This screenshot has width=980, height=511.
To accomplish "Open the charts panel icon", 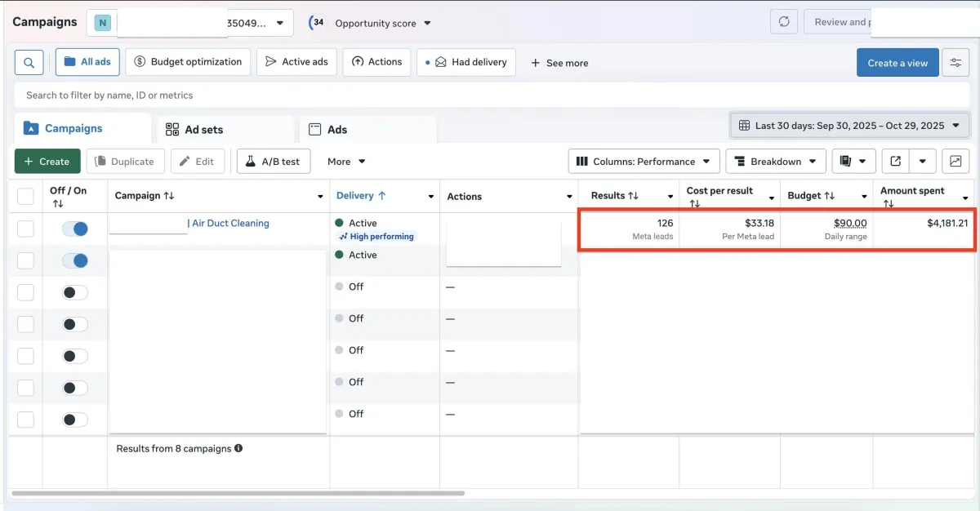I will 955,162.
